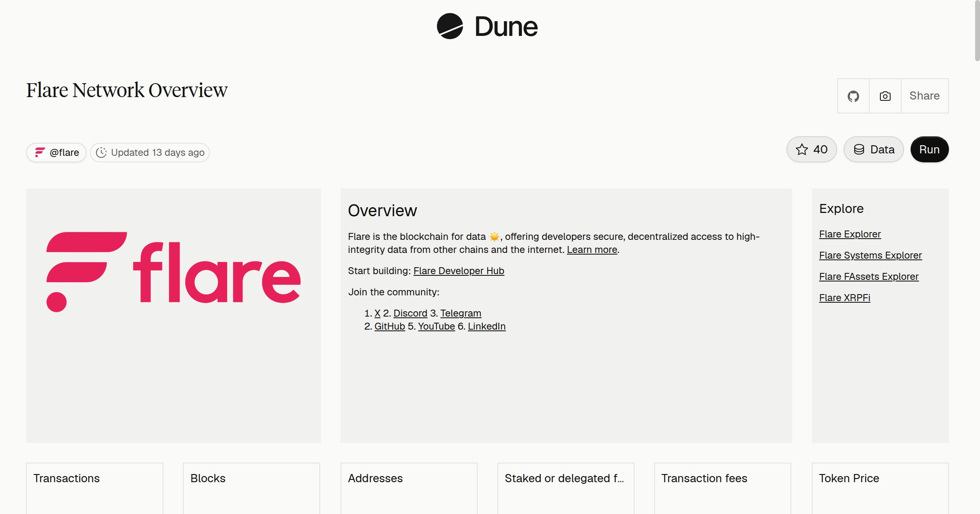
Task: Click the Updated 13 days ago badge
Action: coord(150,153)
